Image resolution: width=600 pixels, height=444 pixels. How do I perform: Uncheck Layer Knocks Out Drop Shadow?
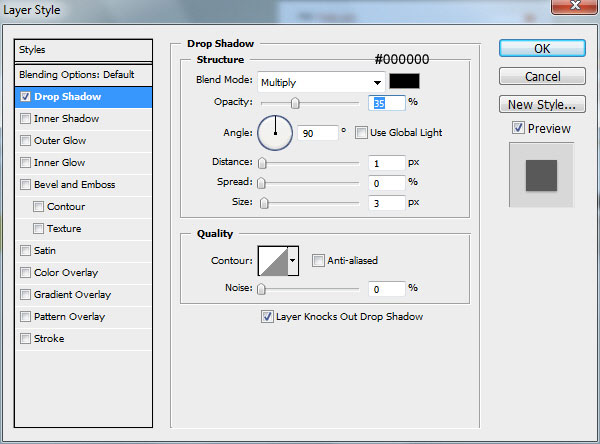pyautogui.click(x=267, y=317)
